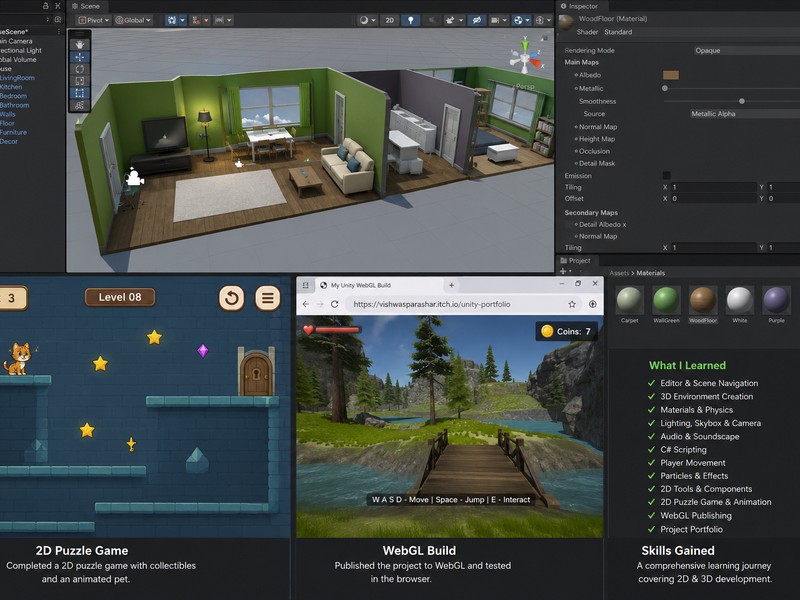Click the Emission color box
Image resolution: width=800 pixels, height=600 pixels.
(666, 176)
